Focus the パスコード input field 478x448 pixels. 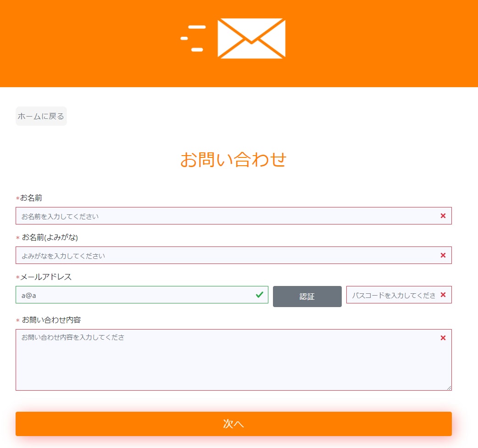point(399,295)
